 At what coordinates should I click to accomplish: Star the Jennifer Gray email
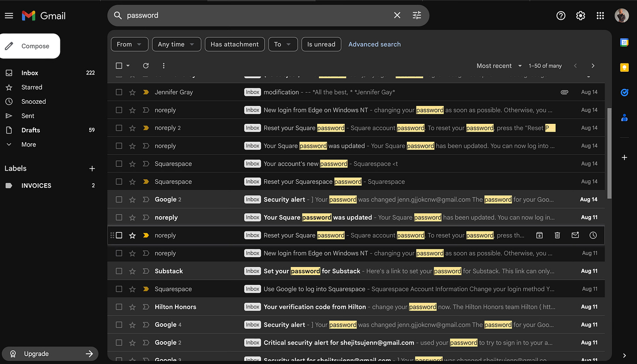[133, 92]
